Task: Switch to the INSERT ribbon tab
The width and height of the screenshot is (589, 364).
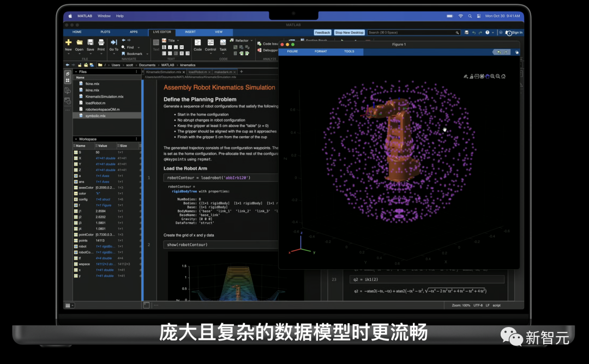Action: click(190, 32)
